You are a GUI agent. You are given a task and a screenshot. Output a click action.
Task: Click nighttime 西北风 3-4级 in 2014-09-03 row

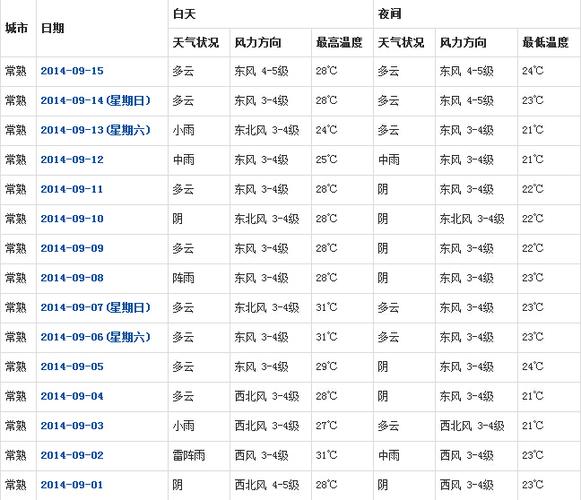pos(472,426)
